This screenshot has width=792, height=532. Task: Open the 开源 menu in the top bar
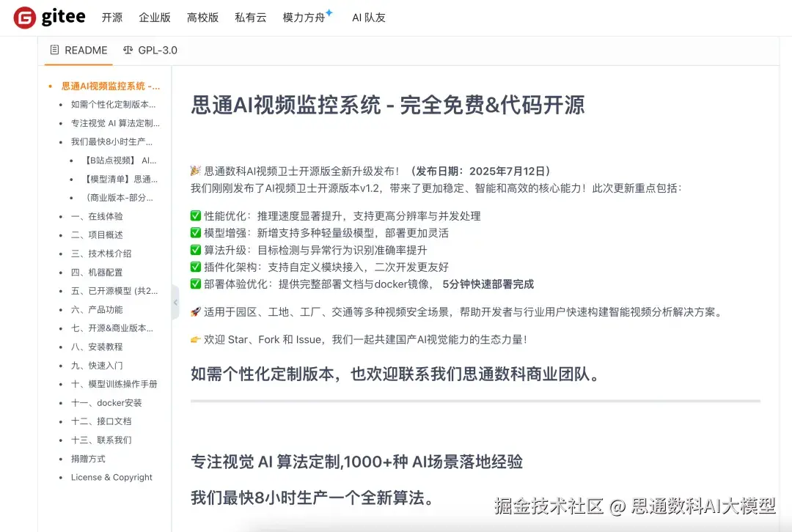pos(111,18)
